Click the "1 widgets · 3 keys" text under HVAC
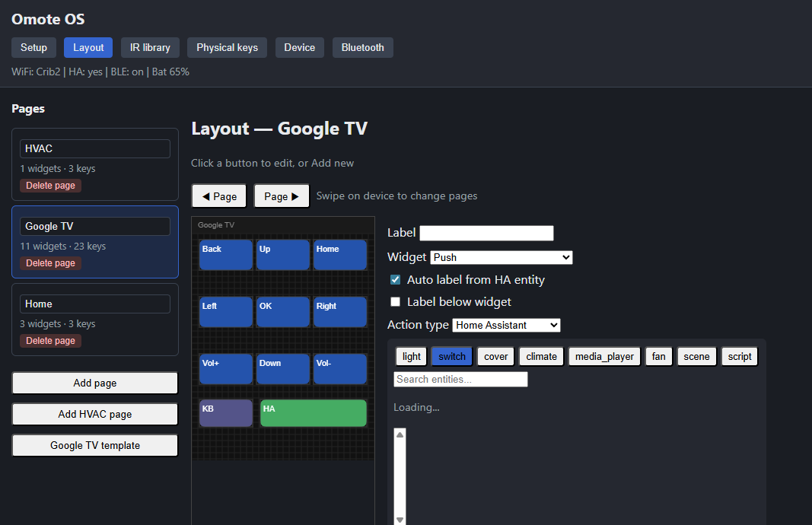Viewport: 812px width, 525px height. (x=58, y=168)
